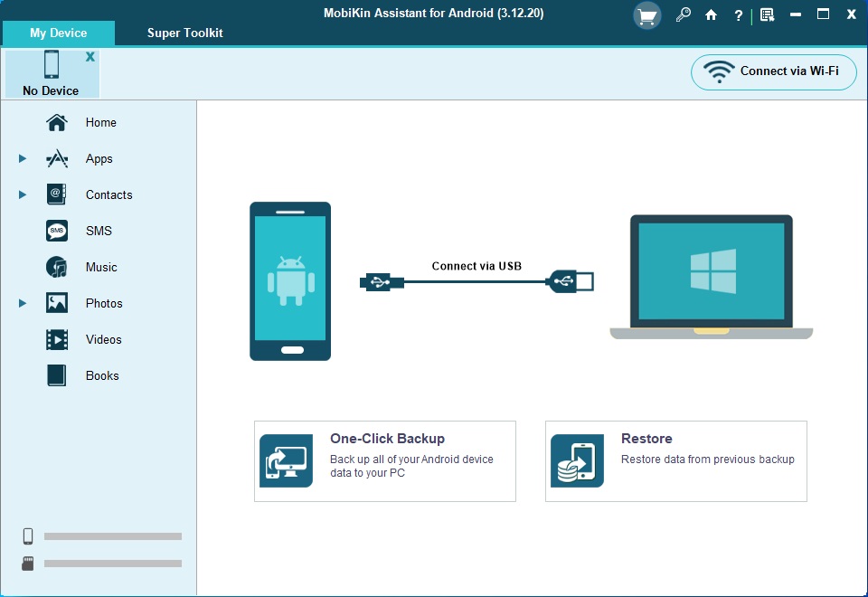Open the Music section in sidebar

tap(100, 267)
